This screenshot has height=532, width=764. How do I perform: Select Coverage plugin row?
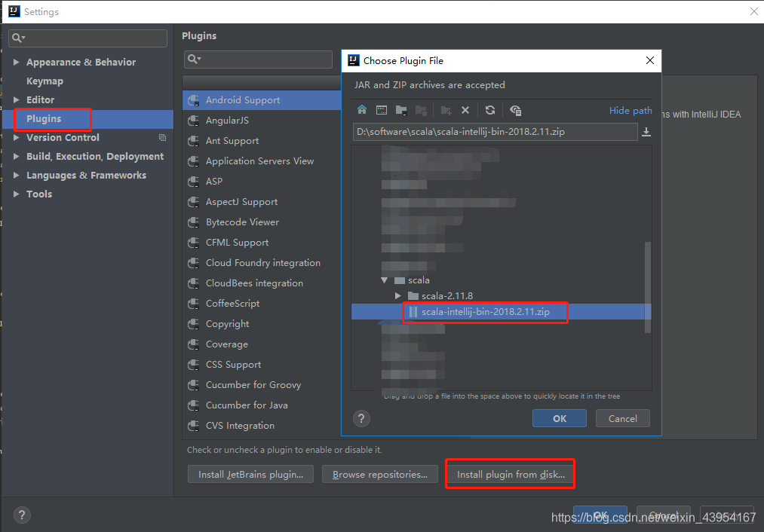(x=262, y=344)
